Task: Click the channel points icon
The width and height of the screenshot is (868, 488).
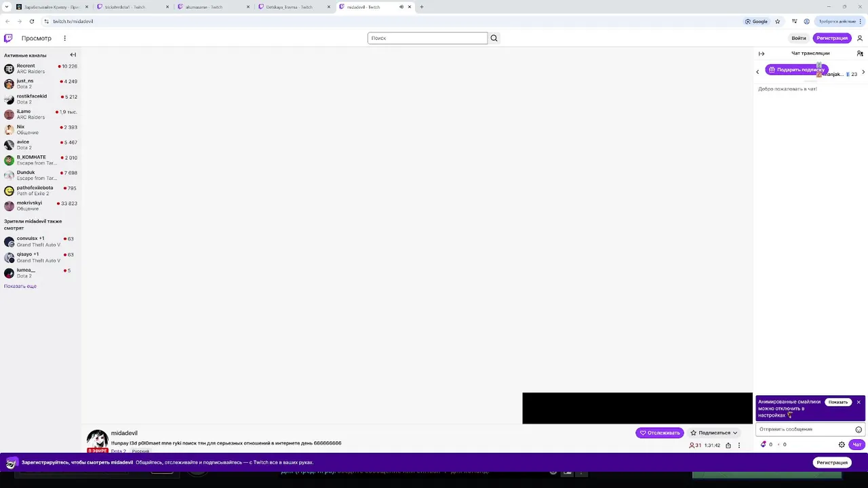Action: point(764,445)
